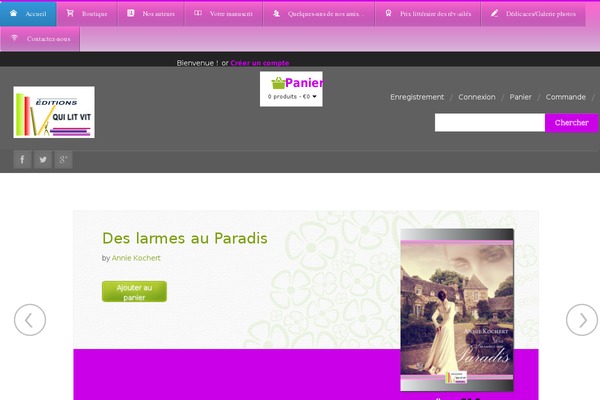Click the Editions Qui Lit Vit logo
Viewport: 600px width, 400px height.
click(x=54, y=112)
